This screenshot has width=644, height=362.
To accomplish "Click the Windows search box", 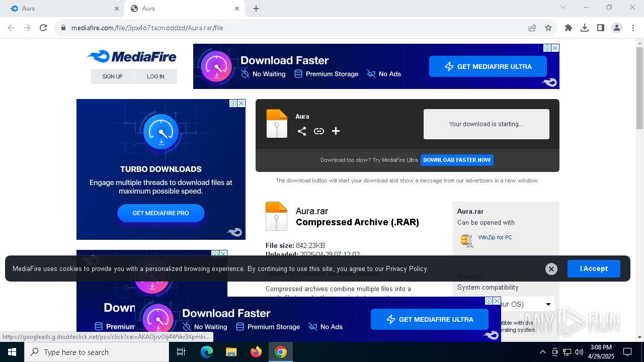I will (97, 352).
